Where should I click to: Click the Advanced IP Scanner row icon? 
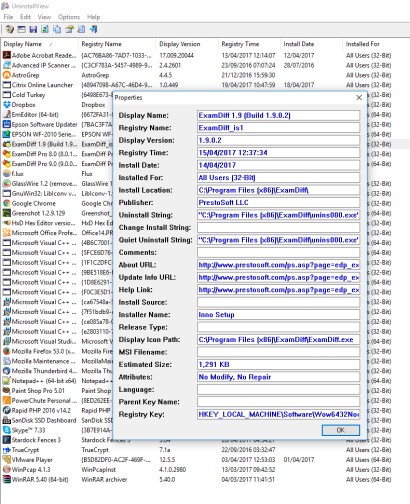coord(6,65)
